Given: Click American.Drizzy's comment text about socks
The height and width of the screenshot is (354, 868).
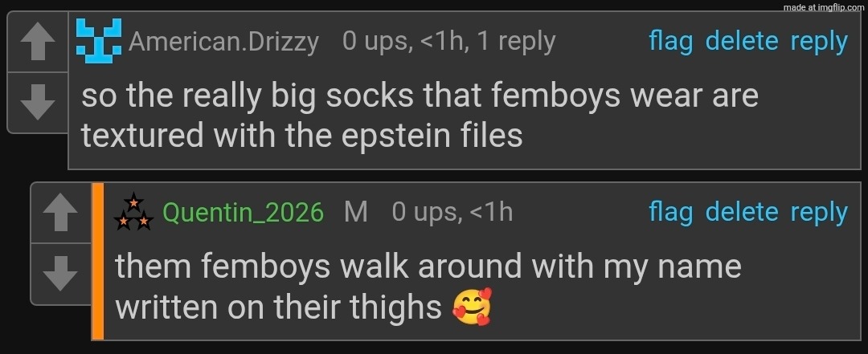Looking at the screenshot, I should 420,116.
